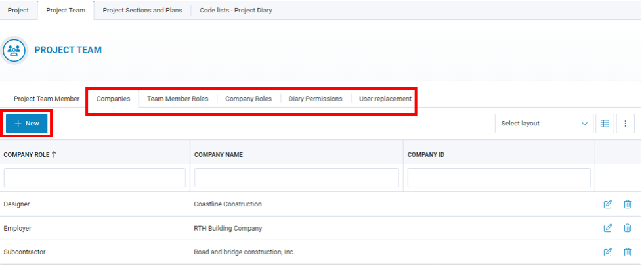Click Coastline Construction company name

(228, 204)
